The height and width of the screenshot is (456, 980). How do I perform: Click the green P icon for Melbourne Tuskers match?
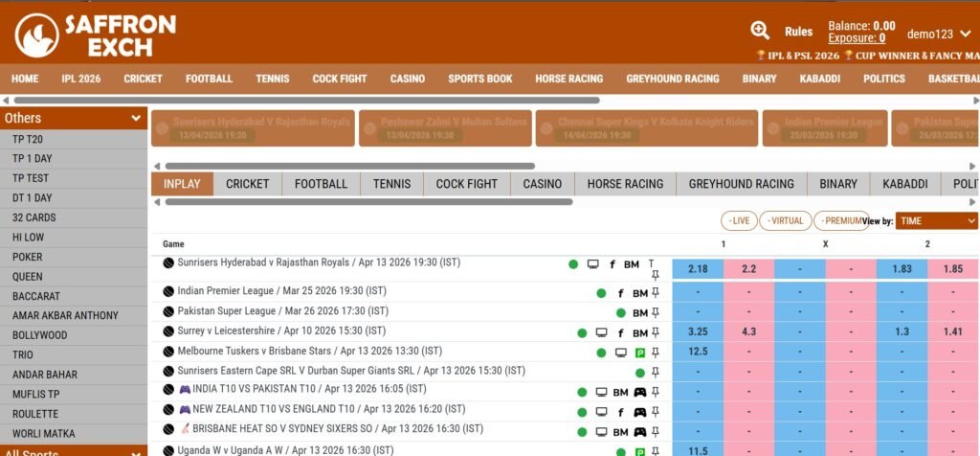point(639,353)
